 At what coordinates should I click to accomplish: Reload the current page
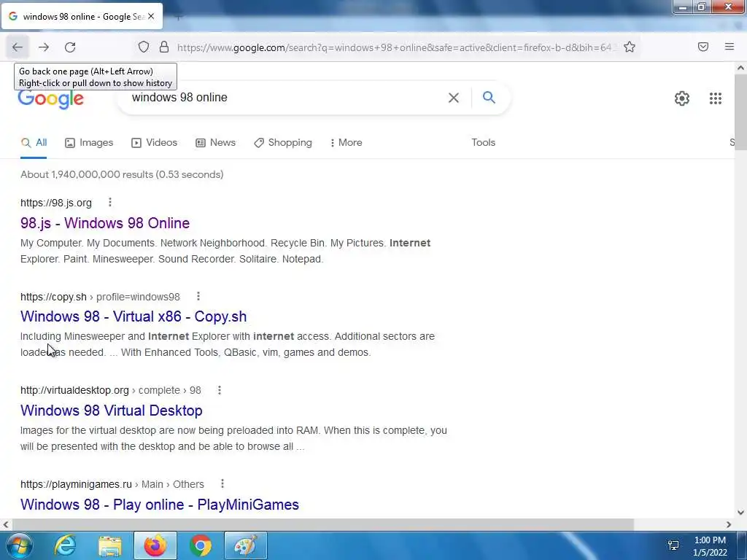[x=70, y=47]
